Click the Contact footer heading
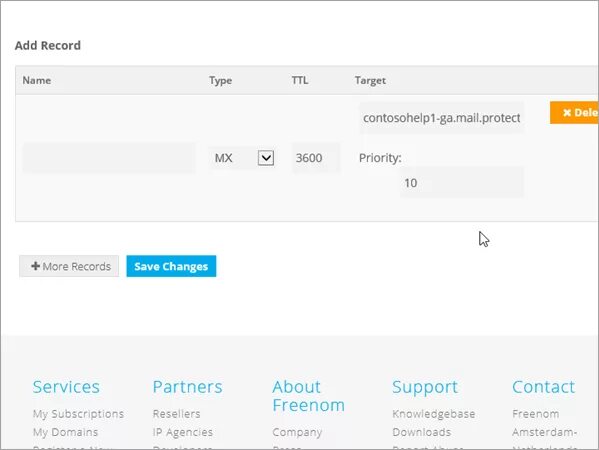 (543, 387)
